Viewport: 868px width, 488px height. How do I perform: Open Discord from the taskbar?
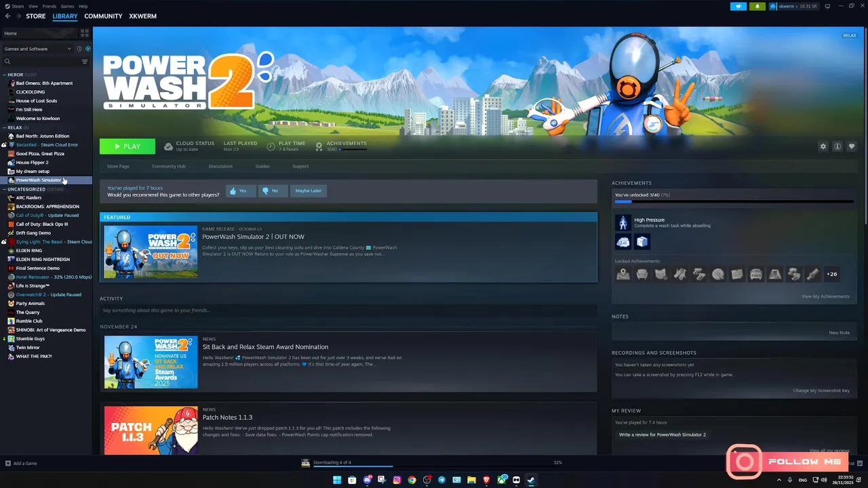pyautogui.click(x=367, y=480)
